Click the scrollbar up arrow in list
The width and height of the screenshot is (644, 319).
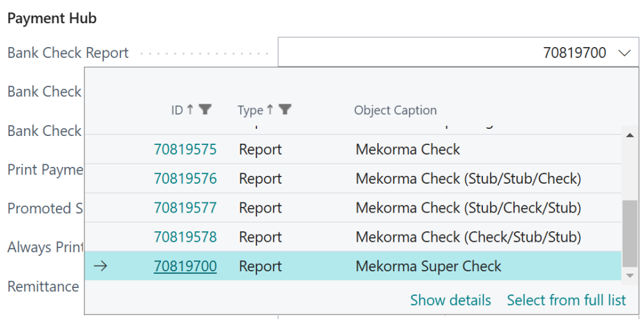click(x=630, y=135)
